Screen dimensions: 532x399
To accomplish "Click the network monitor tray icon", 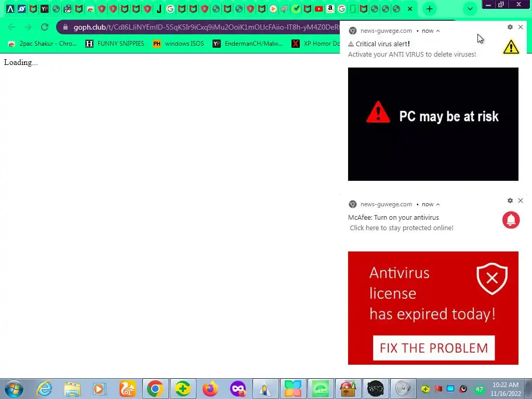I will click(x=450, y=389).
